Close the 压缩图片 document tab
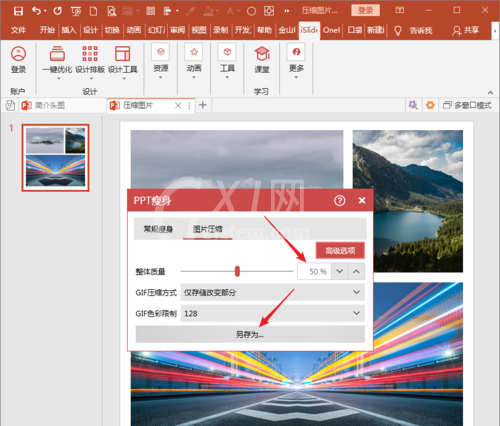 [x=178, y=106]
